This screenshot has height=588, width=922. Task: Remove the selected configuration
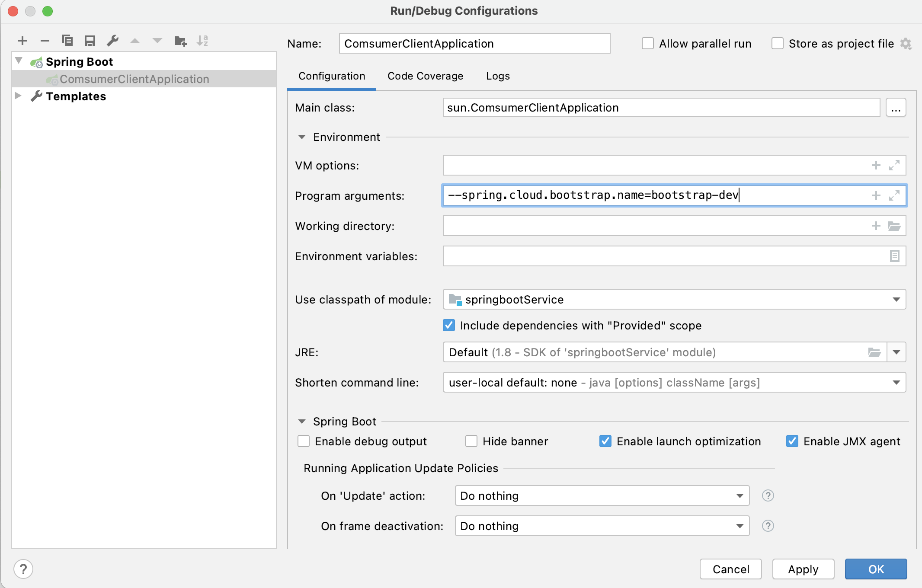point(45,41)
